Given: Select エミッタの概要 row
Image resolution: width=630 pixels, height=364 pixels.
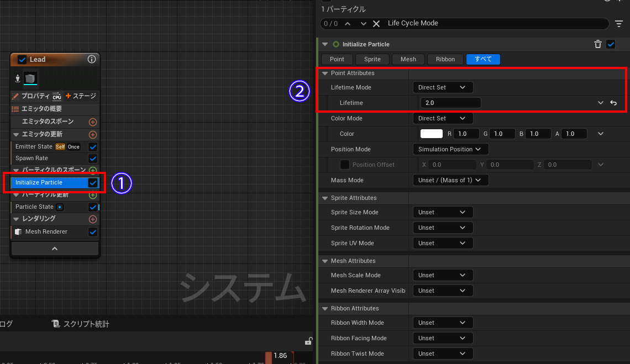Looking at the screenshot, I should pos(55,109).
